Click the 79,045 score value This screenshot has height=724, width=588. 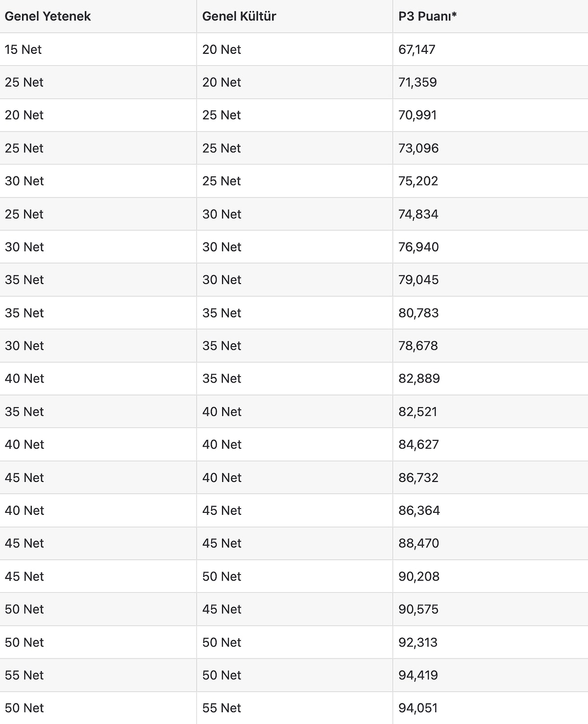click(418, 280)
